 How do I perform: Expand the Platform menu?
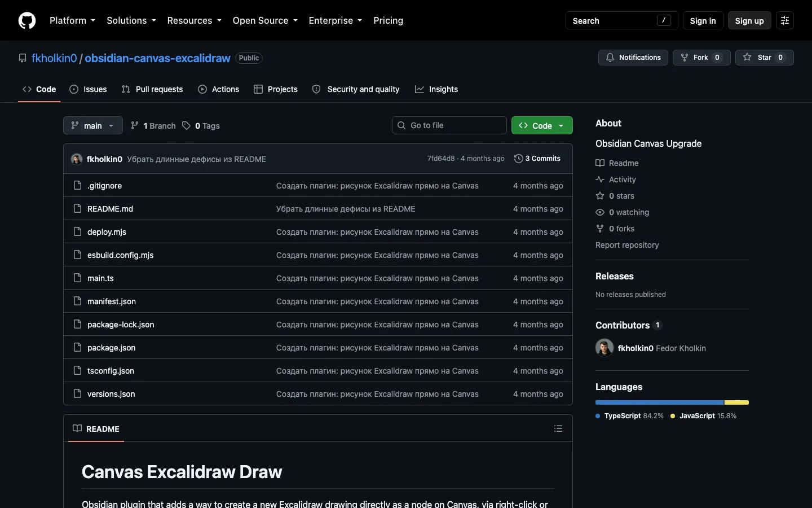pyautogui.click(x=72, y=20)
